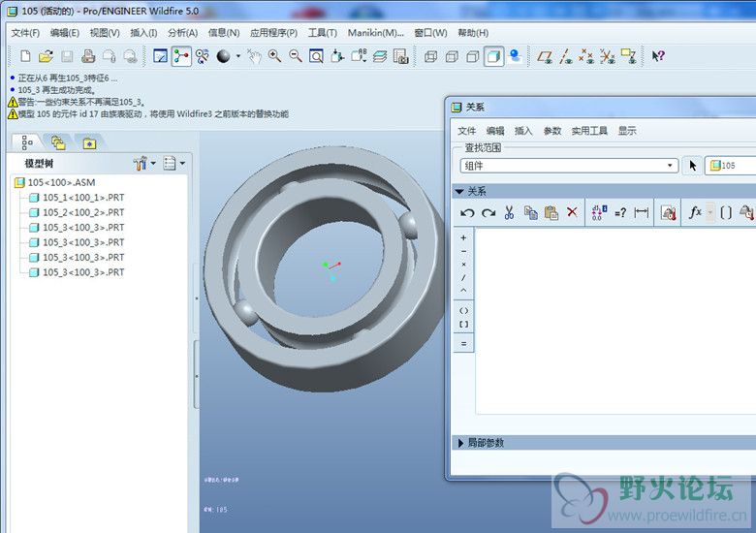Viewport: 756px width, 533px height.
Task: Click the paste icon in 关系 dialog
Action: point(551,212)
